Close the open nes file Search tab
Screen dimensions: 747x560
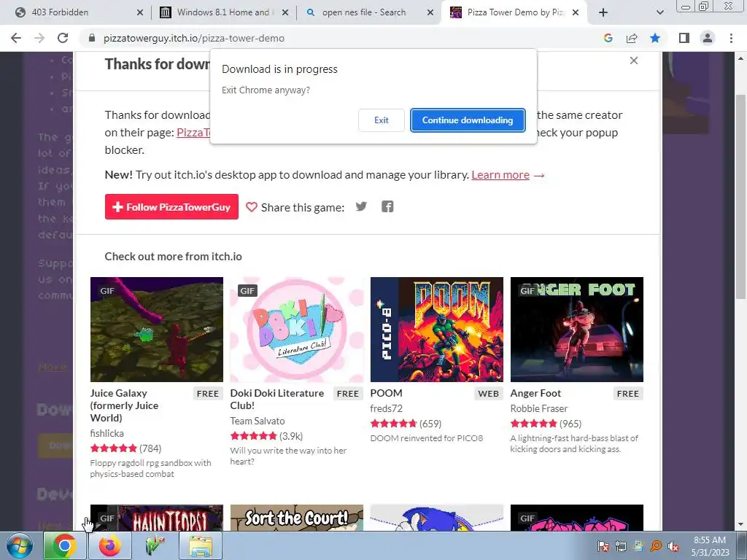click(x=430, y=12)
